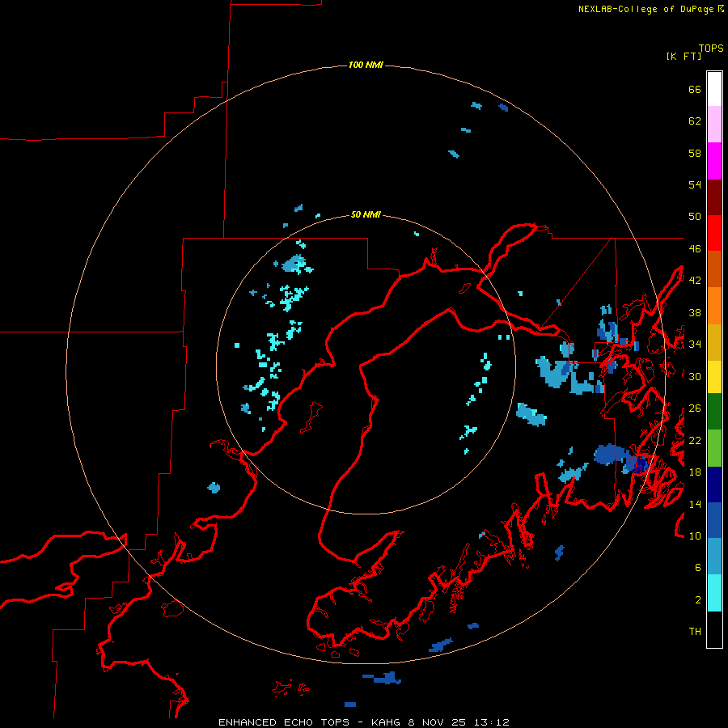
Task: Click the dark orange legend swatch
Action: (714, 269)
